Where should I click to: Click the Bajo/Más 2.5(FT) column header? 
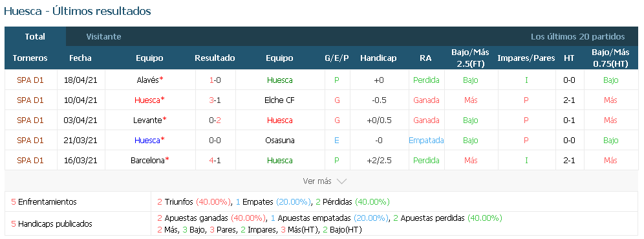(x=470, y=58)
